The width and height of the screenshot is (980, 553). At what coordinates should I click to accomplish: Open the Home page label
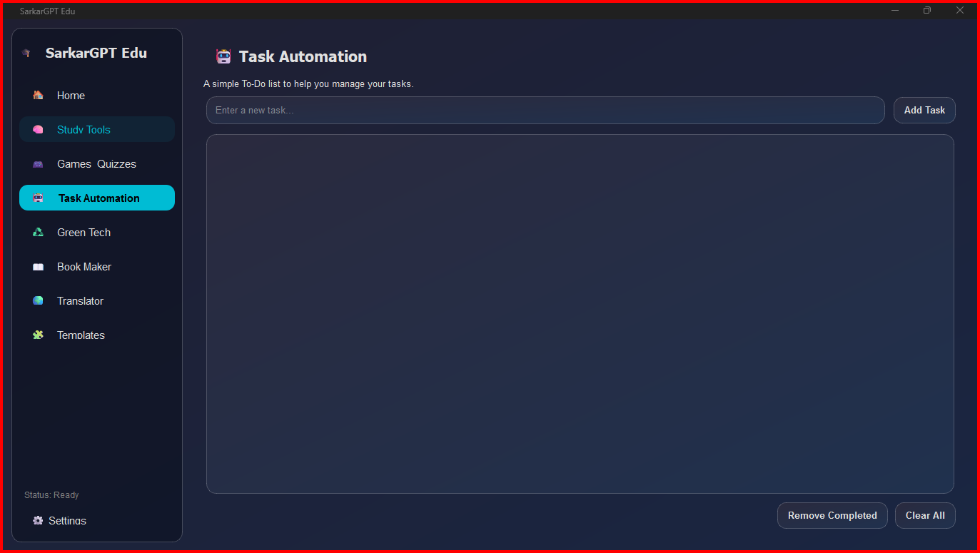click(71, 95)
